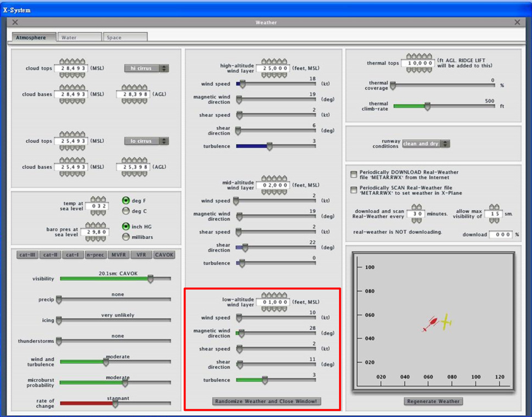The height and width of the screenshot is (417, 532).
Task: Open the hi cirrus cloud type dropdown
Action: coord(146,69)
